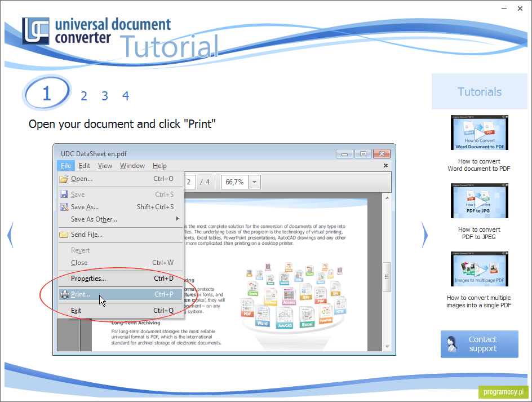Select tutorial step 1
This screenshot has width=532, height=402.
[x=47, y=92]
